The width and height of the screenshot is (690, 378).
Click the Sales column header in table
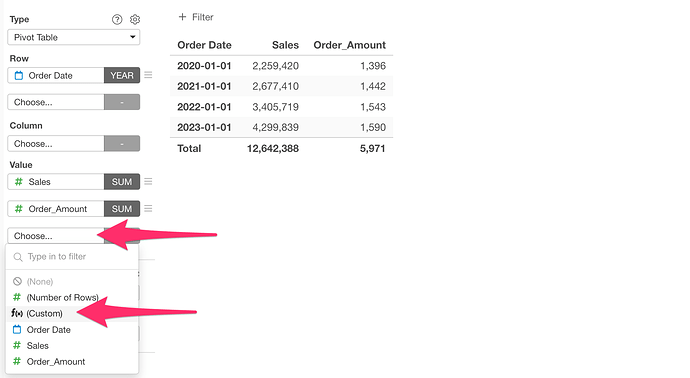285,45
